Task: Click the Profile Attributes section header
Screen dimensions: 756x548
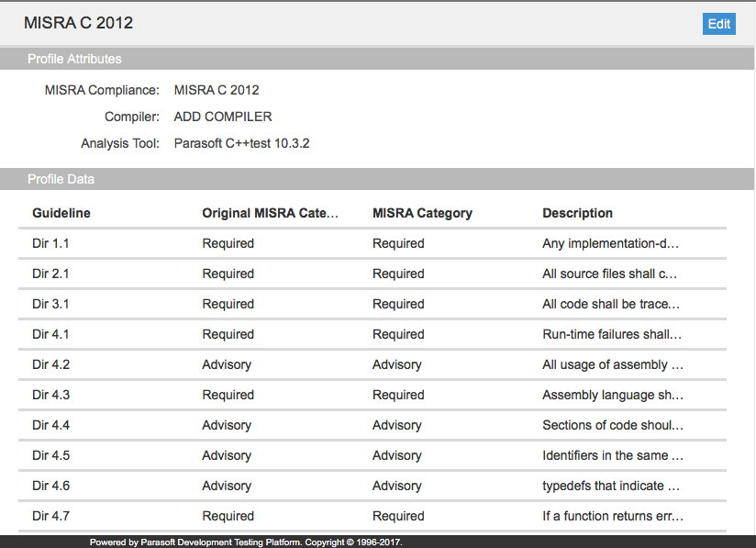Action: 377,59
